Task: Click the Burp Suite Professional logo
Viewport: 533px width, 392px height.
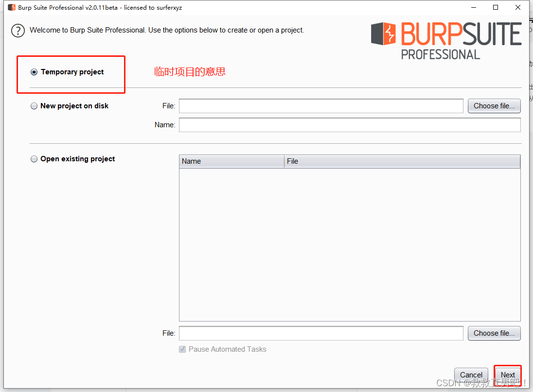Action: tap(446, 41)
